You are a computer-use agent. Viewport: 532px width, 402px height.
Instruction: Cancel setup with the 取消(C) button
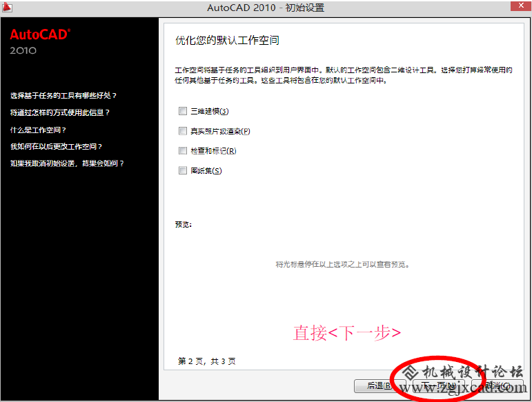coord(497,385)
